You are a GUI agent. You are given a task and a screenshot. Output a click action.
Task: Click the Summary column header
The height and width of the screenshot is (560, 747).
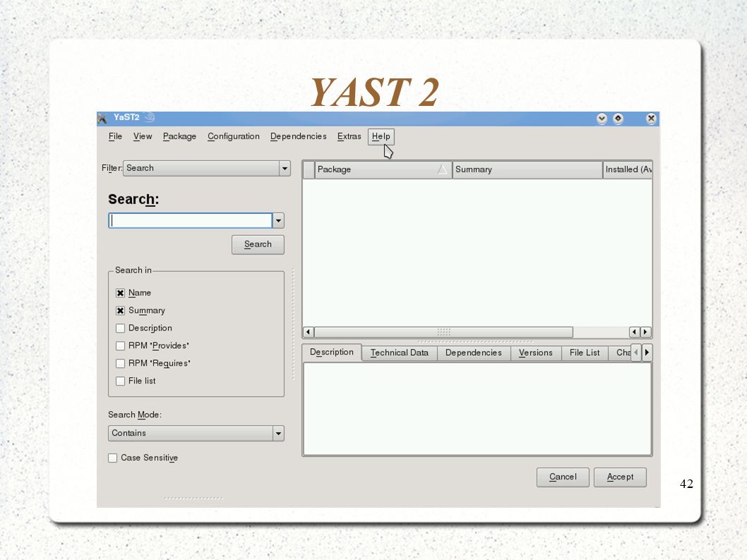tap(527, 169)
